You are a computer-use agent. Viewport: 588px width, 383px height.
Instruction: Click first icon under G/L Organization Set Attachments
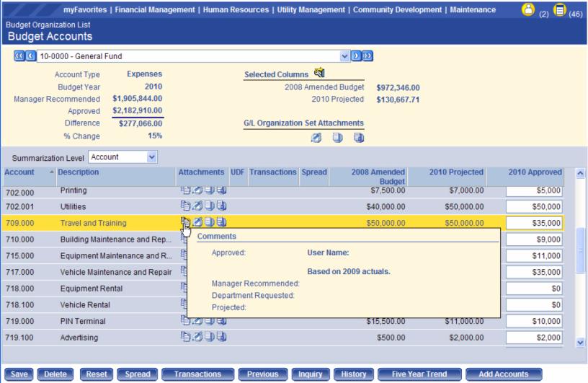(316, 138)
